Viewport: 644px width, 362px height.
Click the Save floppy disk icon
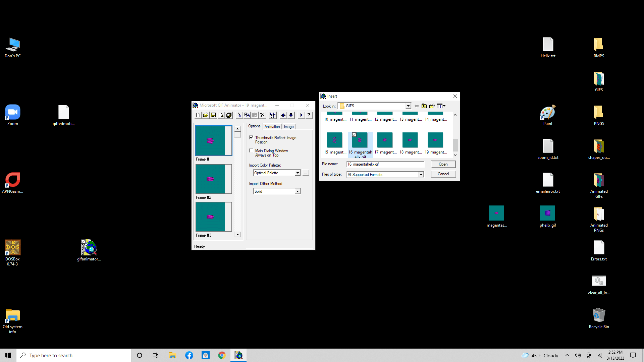(213, 115)
